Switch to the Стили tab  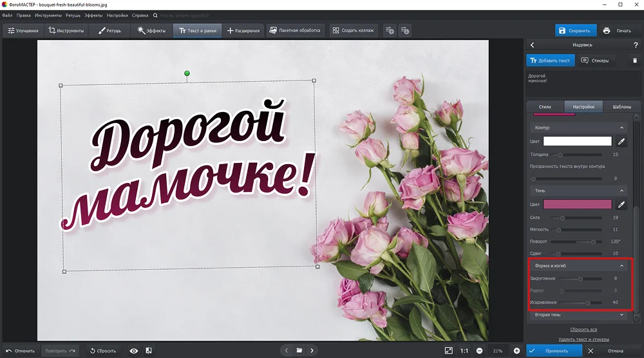tap(545, 106)
